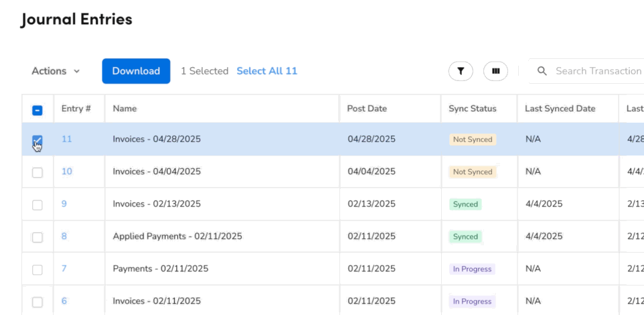
Task: Check the checkbox for entry 10
Action: (x=37, y=173)
